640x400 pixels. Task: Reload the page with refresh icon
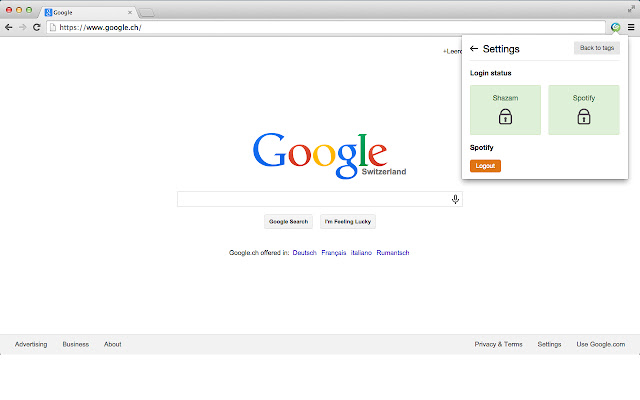click(x=36, y=27)
